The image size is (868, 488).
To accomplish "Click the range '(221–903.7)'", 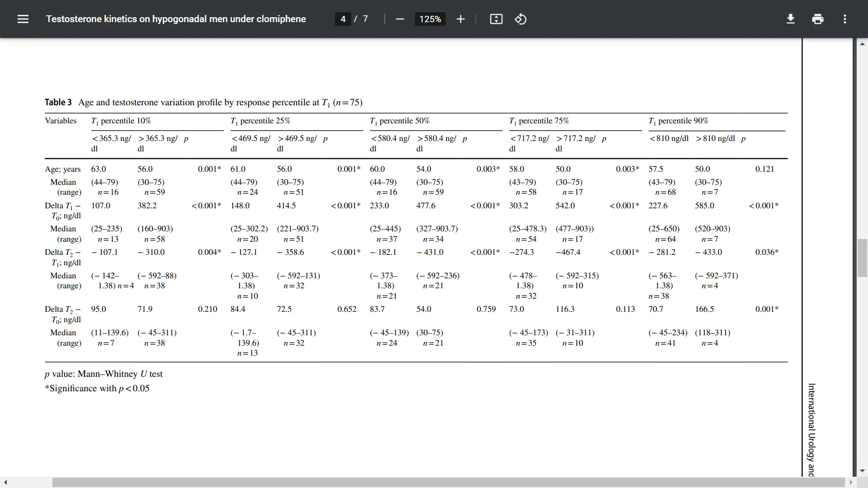I will [297, 229].
